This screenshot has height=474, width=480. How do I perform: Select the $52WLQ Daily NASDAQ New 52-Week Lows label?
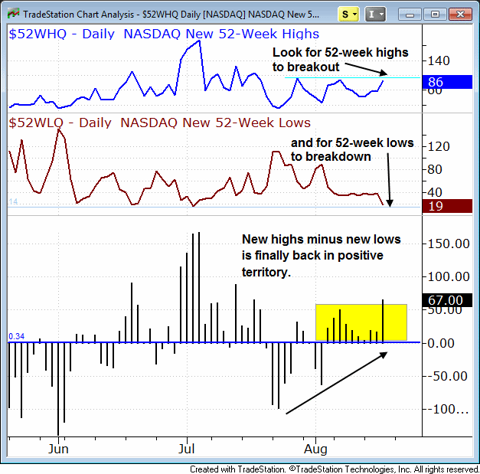[x=160, y=123]
